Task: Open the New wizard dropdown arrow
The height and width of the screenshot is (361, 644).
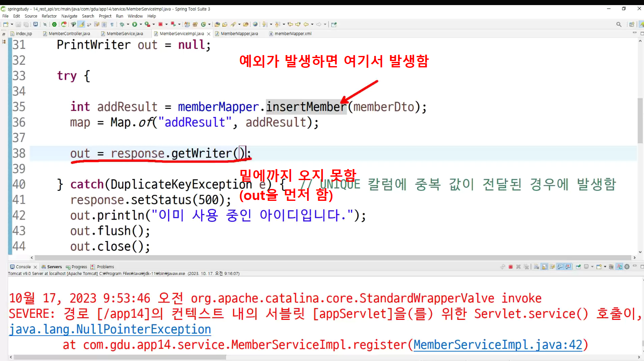Action: (12, 25)
